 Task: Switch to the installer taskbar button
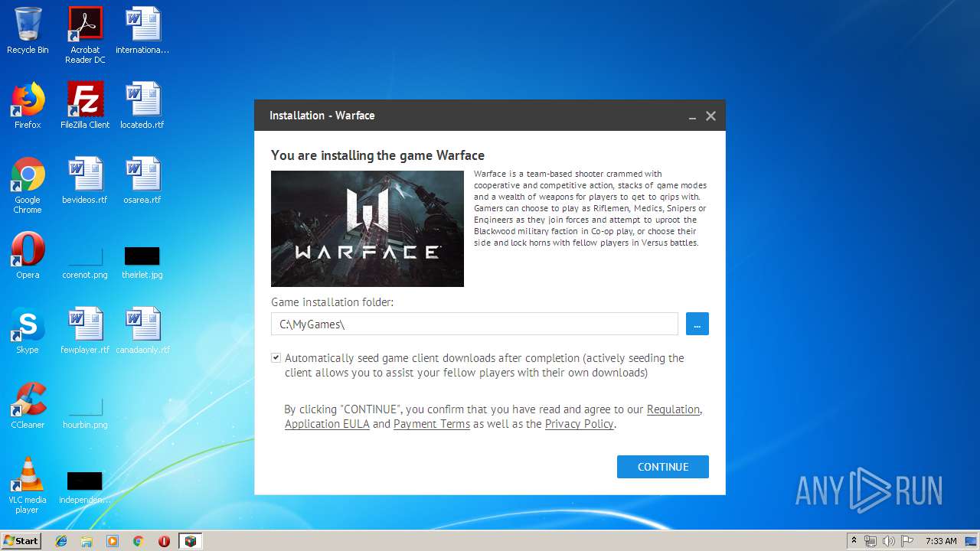tap(190, 541)
